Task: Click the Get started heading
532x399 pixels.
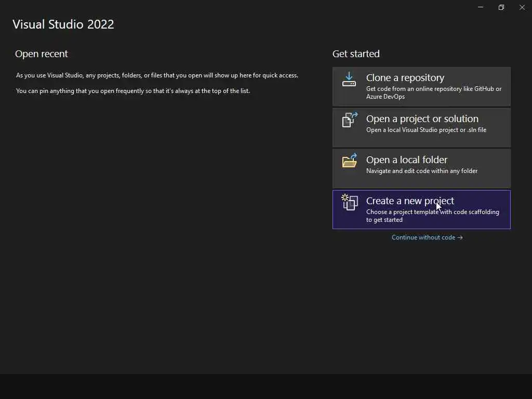Action: pyautogui.click(x=356, y=54)
